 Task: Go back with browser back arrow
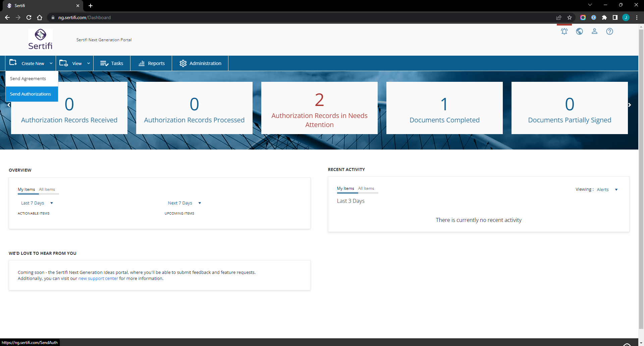[x=7, y=17]
